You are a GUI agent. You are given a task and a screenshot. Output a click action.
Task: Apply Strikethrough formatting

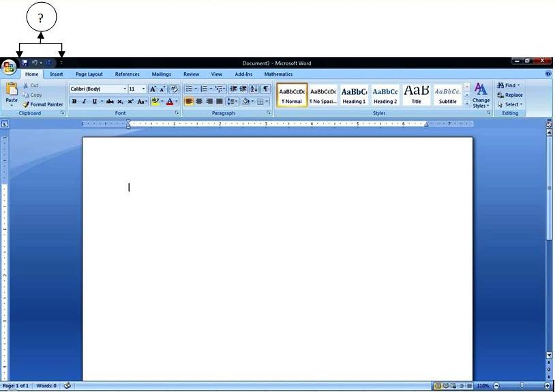tap(109, 102)
